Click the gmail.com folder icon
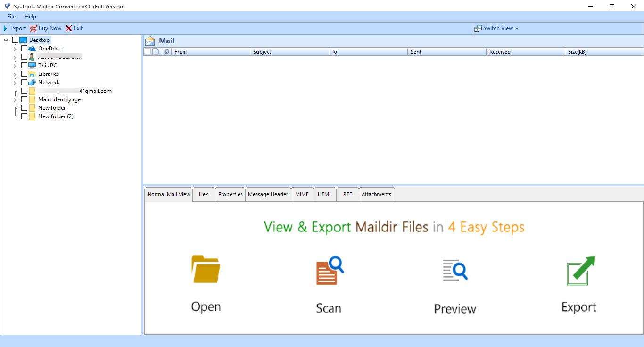This screenshot has height=347, width=644. coord(32,91)
